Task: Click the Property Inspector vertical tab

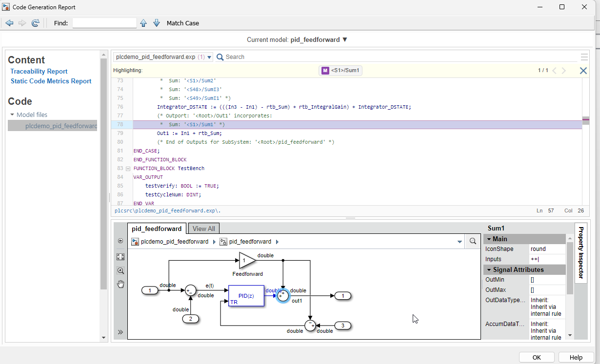Action: click(x=580, y=253)
